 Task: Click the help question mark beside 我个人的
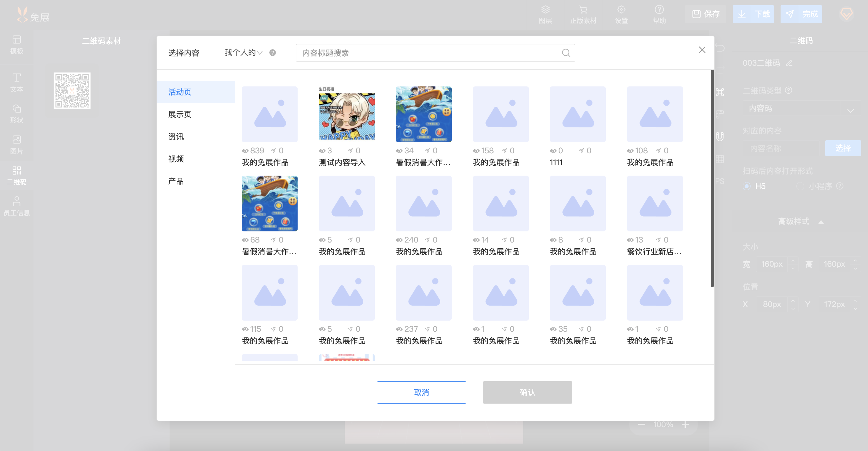272,53
